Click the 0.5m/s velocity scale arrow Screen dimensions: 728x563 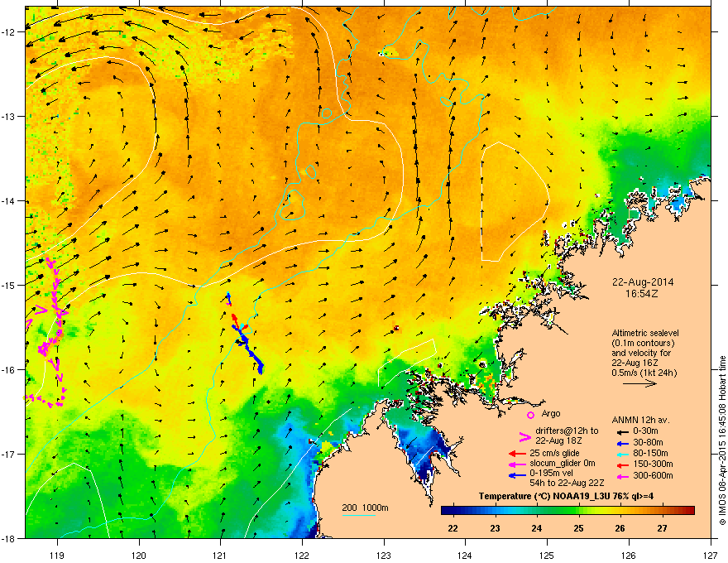click(639, 383)
